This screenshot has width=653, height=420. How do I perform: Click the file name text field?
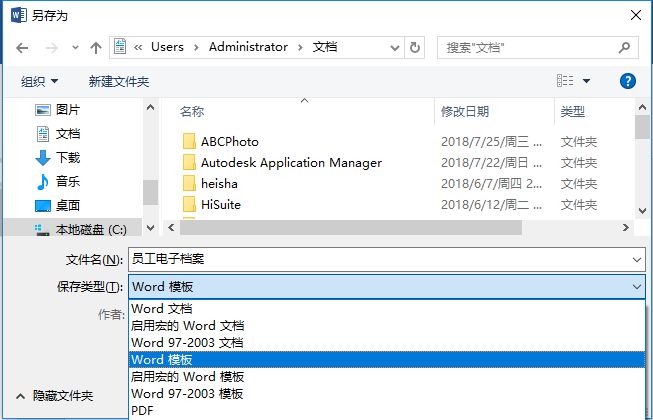(380, 260)
